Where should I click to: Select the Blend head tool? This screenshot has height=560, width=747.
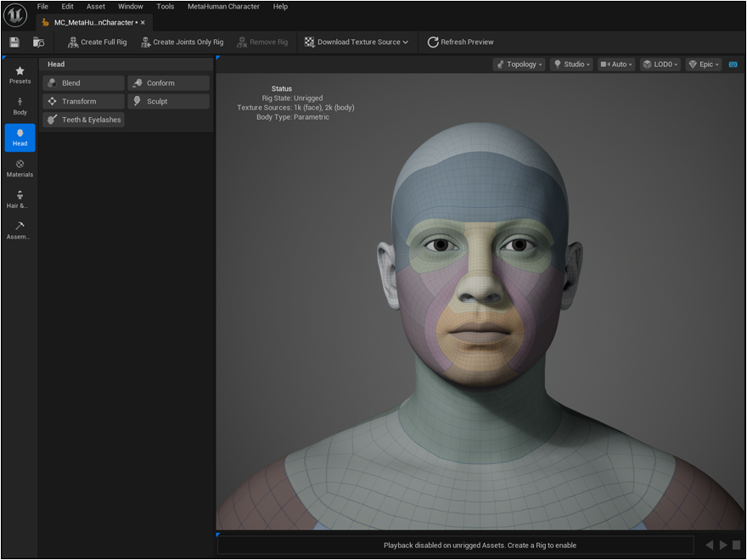tap(83, 83)
